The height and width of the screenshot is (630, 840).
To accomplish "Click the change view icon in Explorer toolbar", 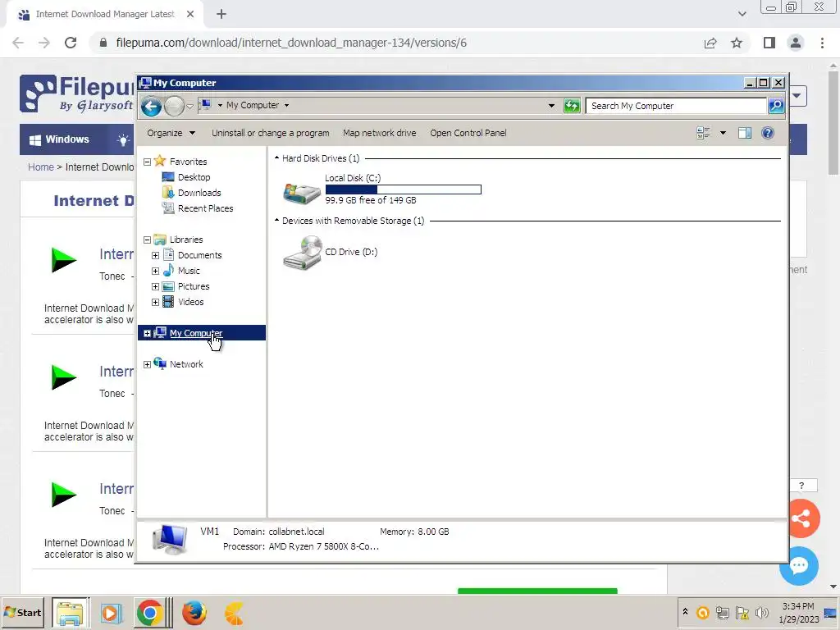I will coord(703,133).
